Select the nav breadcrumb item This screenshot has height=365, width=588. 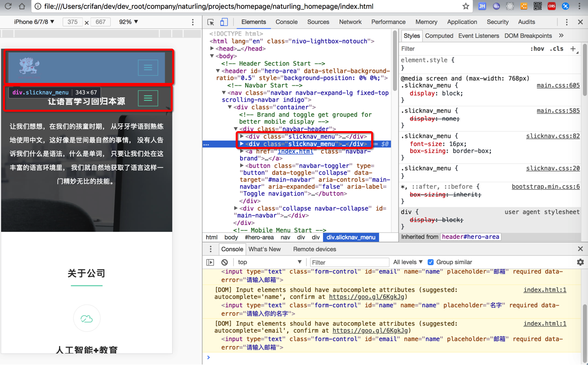(285, 237)
